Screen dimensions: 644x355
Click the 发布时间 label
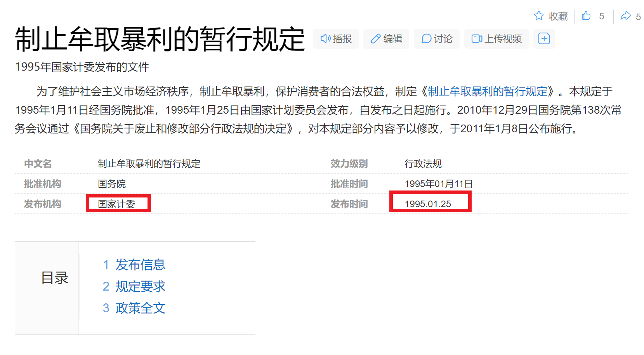[x=349, y=204]
